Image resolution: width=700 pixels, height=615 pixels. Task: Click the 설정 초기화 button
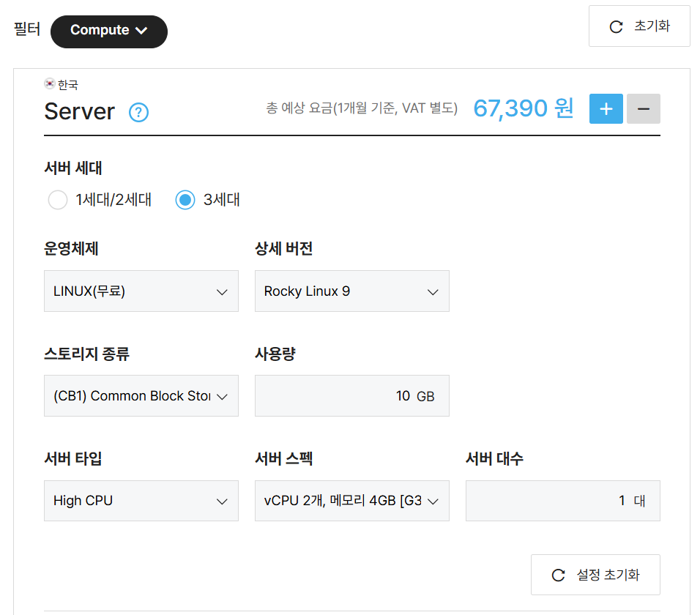pos(595,575)
